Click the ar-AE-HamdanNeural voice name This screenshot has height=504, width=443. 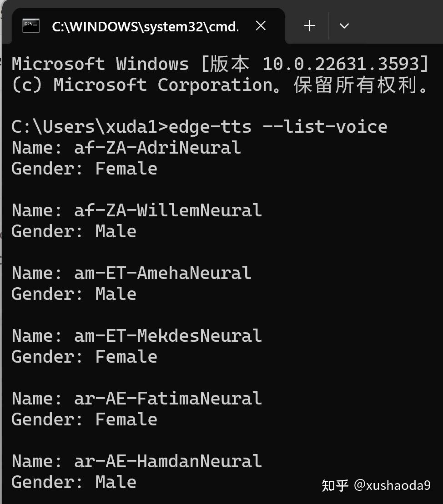[168, 461]
